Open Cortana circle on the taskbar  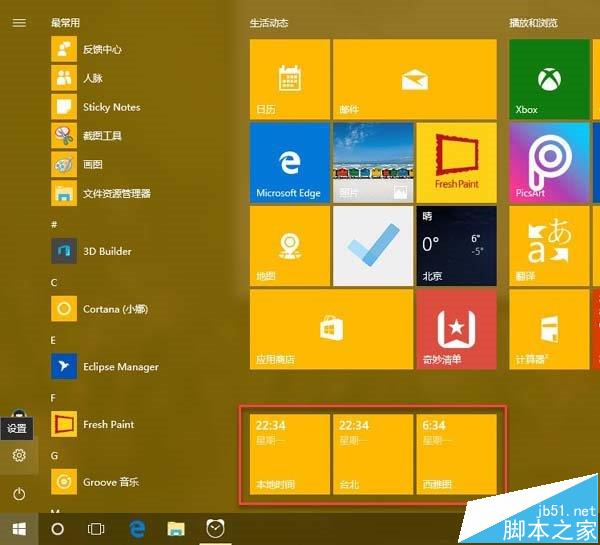point(57,529)
